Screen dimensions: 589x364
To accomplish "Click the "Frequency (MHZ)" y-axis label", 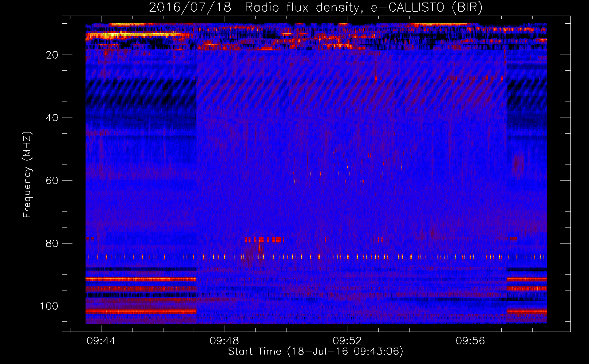I will pos(27,175).
